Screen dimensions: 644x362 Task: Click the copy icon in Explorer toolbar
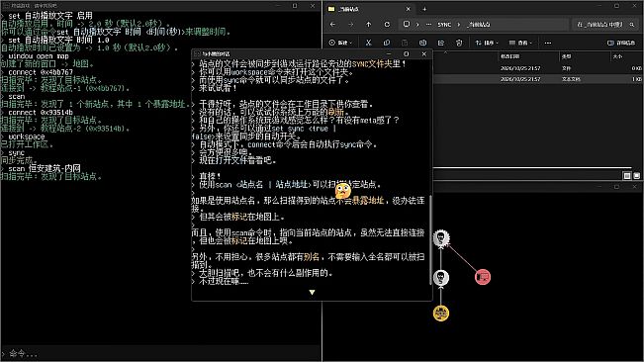pyautogui.click(x=387, y=43)
